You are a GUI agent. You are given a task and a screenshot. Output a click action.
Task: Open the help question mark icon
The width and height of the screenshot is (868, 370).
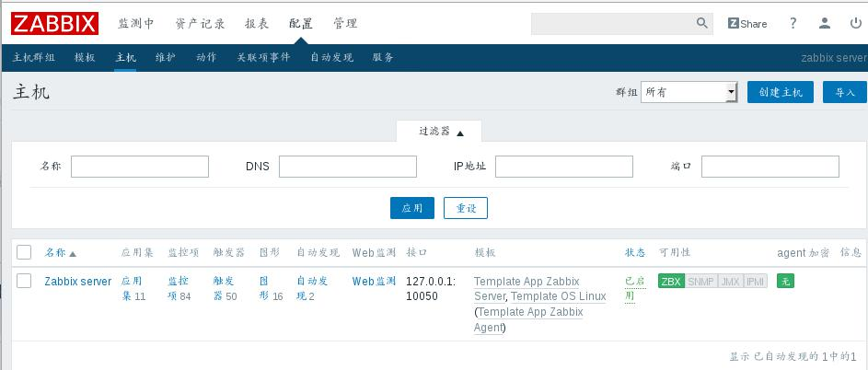pyautogui.click(x=793, y=23)
